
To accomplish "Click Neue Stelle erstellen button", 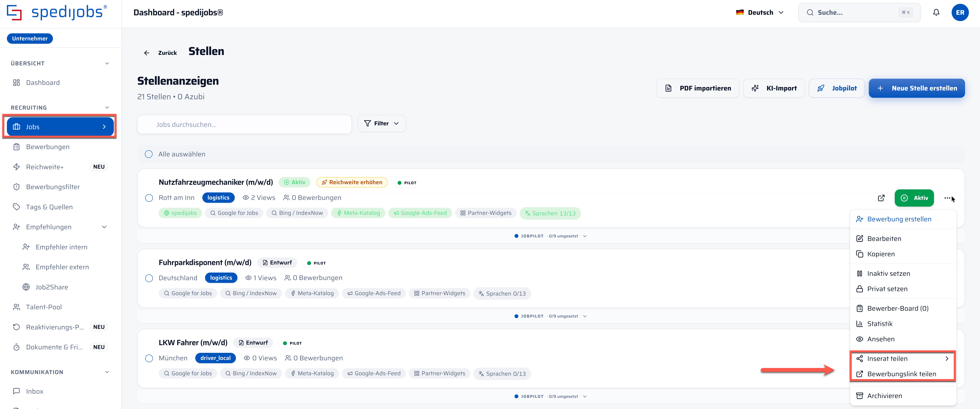I will pyautogui.click(x=916, y=88).
